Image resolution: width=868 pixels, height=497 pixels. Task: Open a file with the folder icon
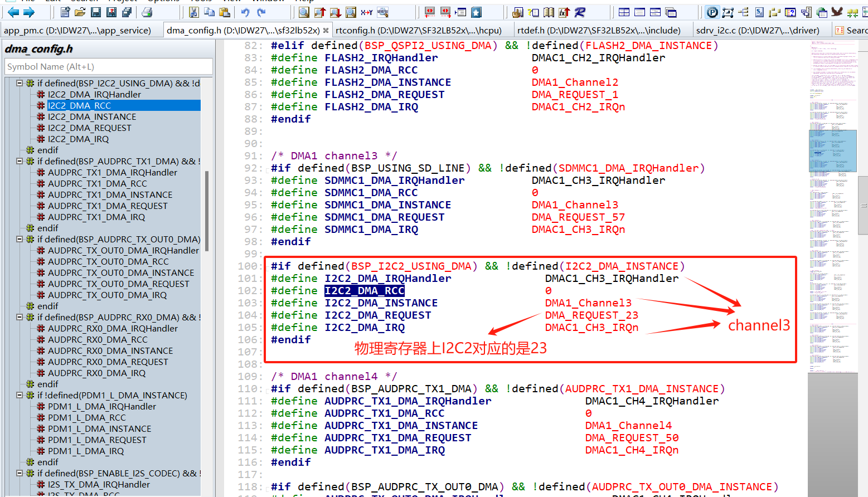[80, 12]
